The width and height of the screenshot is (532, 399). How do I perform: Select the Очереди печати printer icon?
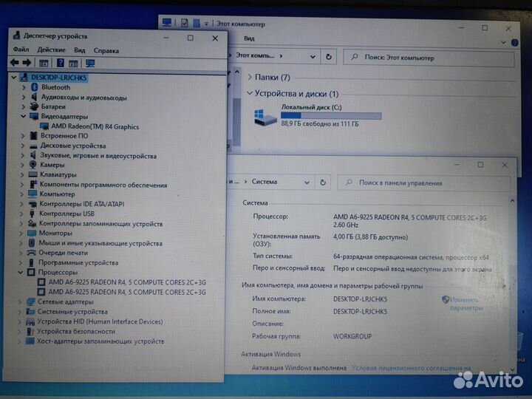(32, 253)
